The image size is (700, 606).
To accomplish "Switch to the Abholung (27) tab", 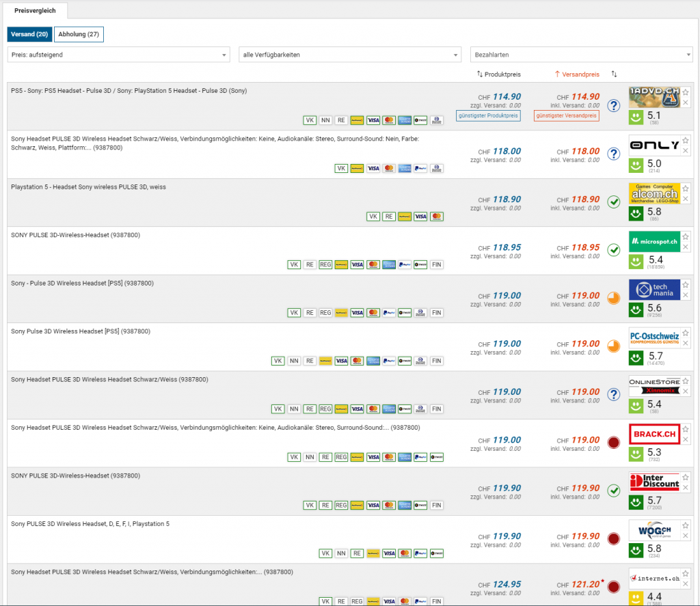I will [79, 34].
